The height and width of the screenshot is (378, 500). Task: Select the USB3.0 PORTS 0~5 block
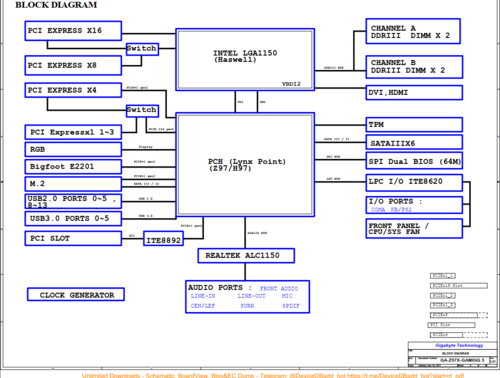click(x=73, y=219)
